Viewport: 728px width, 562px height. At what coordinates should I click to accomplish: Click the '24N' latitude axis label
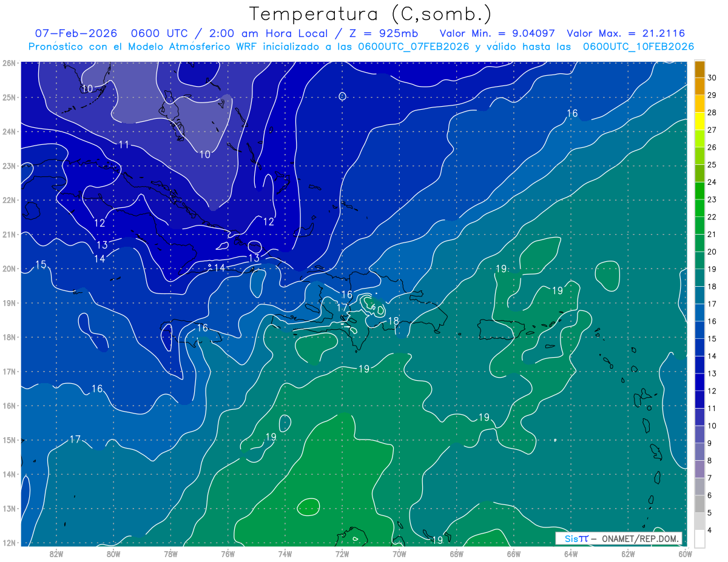[x=9, y=132]
